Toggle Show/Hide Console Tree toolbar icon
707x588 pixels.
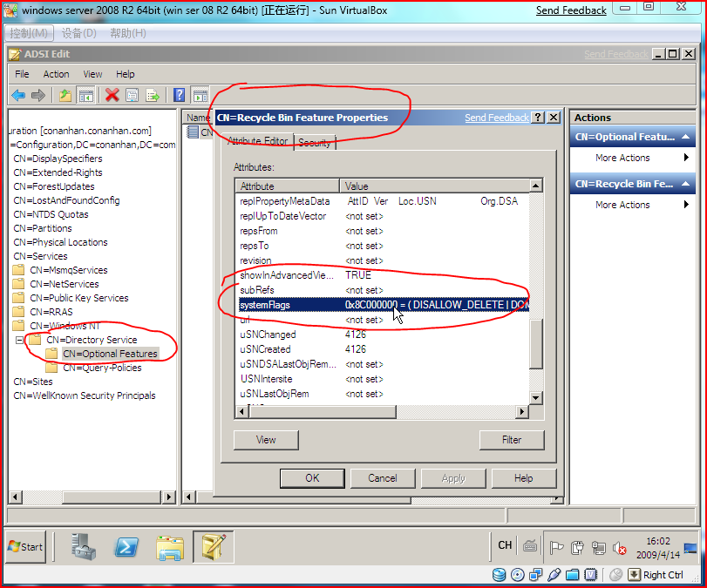click(85, 95)
